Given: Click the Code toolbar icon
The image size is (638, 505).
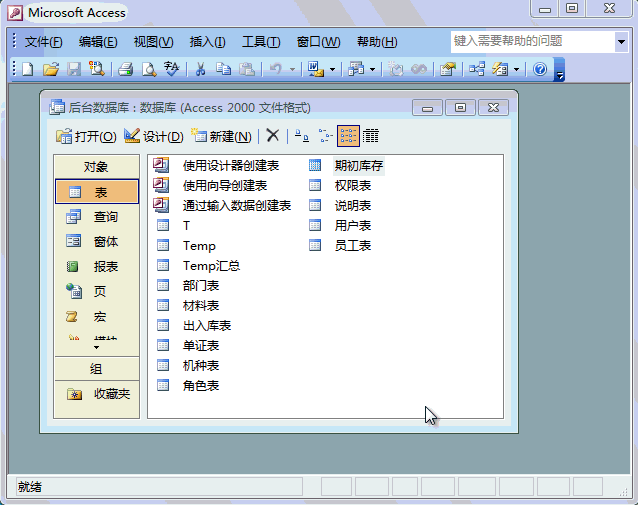Looking at the screenshot, I should [x=395, y=69].
